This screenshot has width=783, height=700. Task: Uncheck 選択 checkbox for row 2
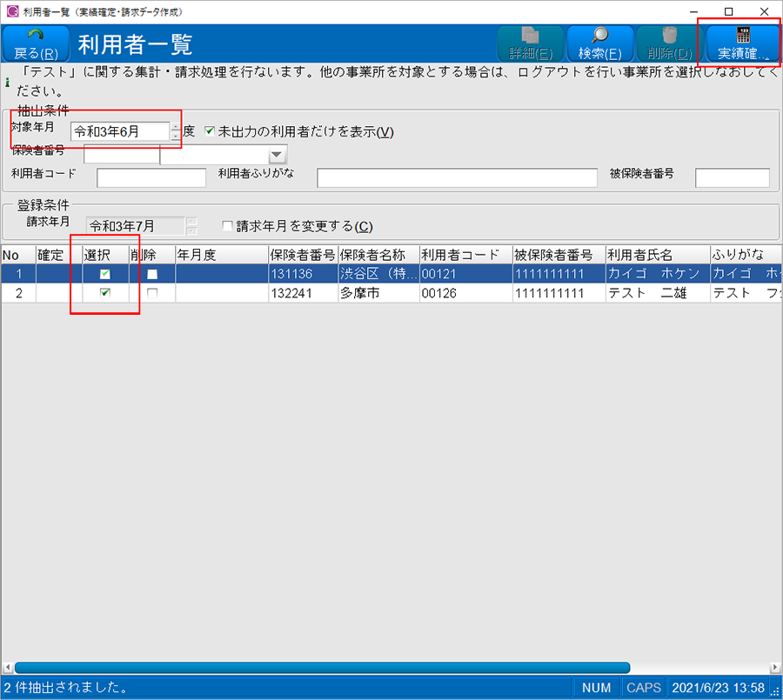[x=105, y=293]
